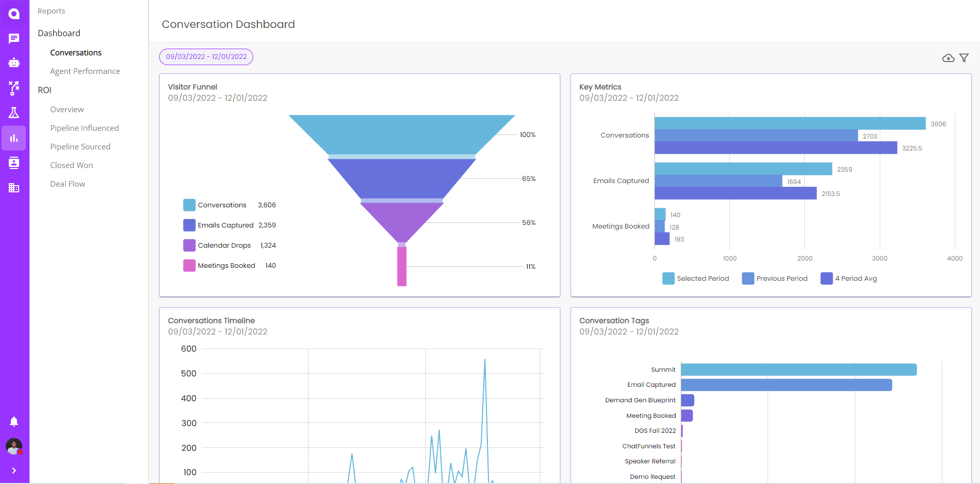This screenshot has height=484, width=980.
Task: Collapse the Dashboard section in the navigation
Action: coord(58,33)
